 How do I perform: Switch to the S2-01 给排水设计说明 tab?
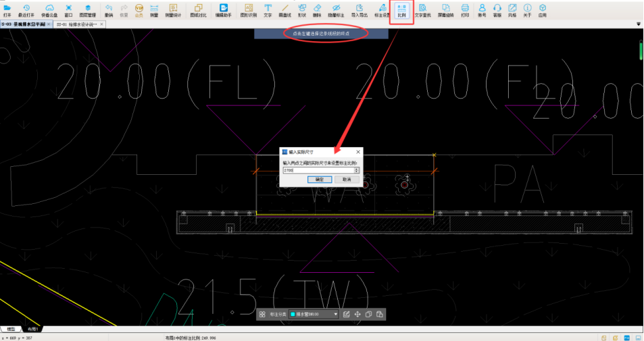click(77, 24)
